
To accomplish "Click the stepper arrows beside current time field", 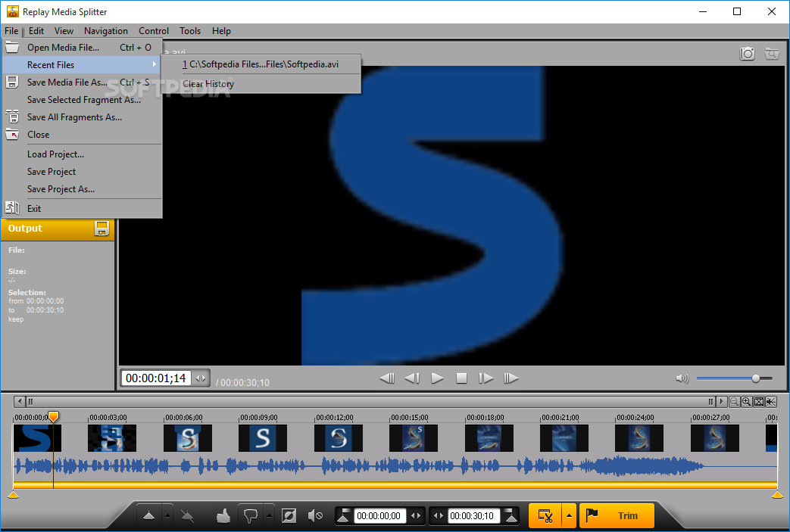I will pos(201,378).
